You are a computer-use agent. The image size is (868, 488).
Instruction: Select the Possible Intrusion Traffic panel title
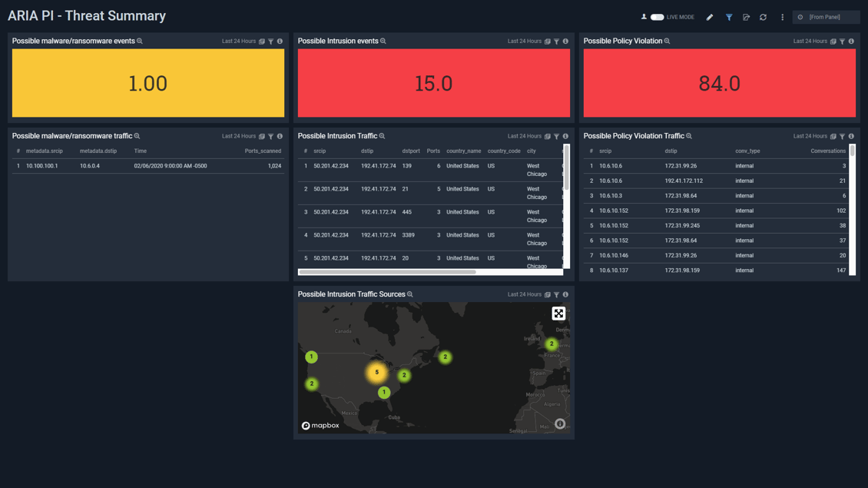pos(337,135)
